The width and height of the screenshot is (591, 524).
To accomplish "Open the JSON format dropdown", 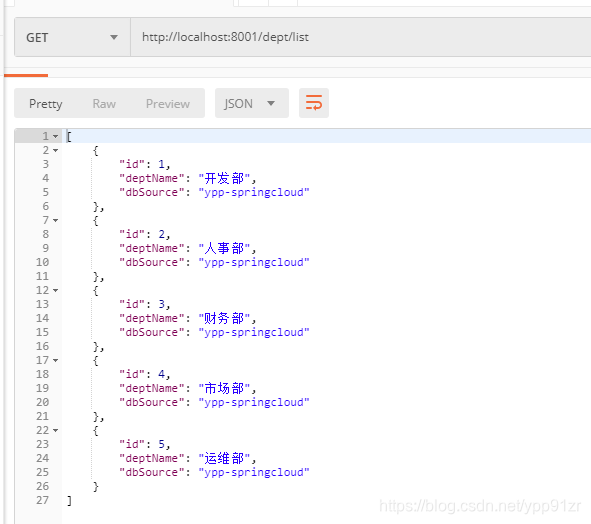I will (x=252, y=103).
